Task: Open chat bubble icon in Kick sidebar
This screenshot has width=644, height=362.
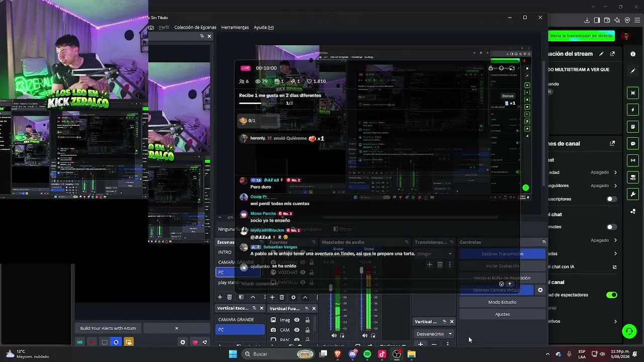Action: point(633,144)
